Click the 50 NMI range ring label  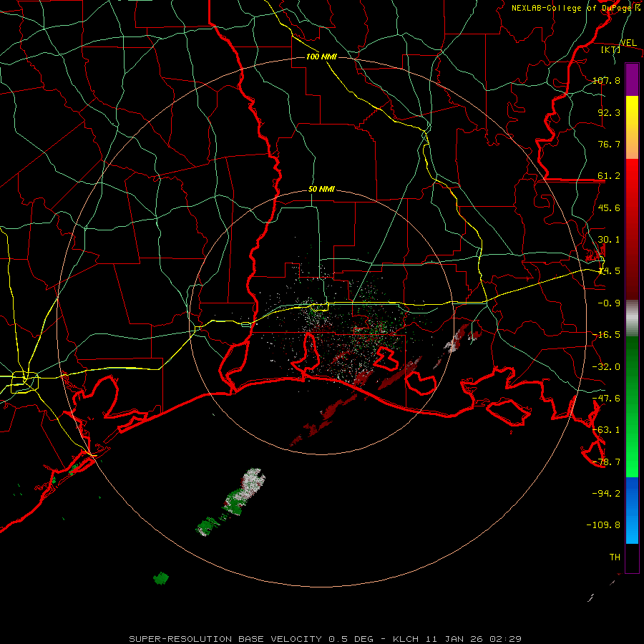coord(321,190)
